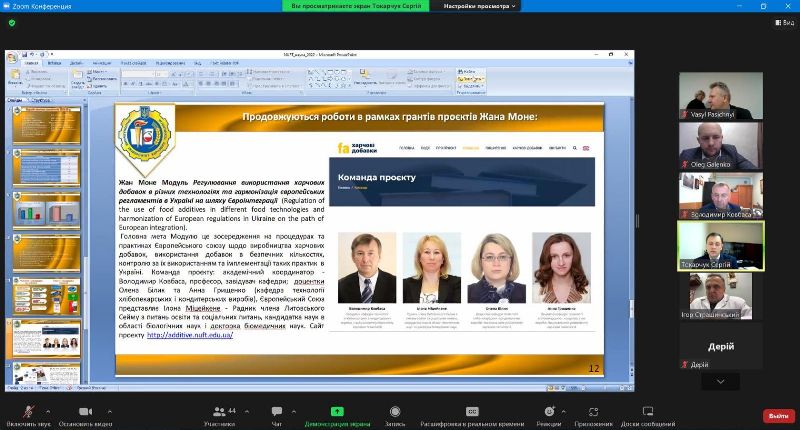
Task: Open video options chevron next to camera
Action: (x=110, y=411)
